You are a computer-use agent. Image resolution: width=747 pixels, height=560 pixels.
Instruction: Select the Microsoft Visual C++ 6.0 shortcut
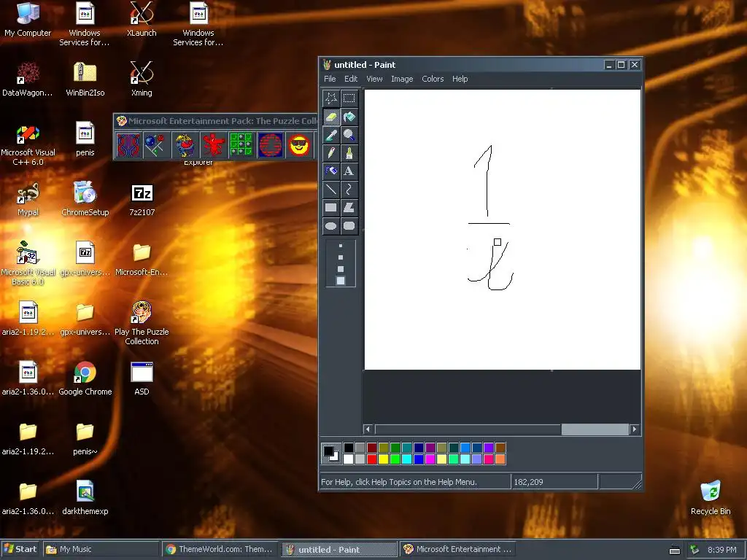pyautogui.click(x=28, y=145)
